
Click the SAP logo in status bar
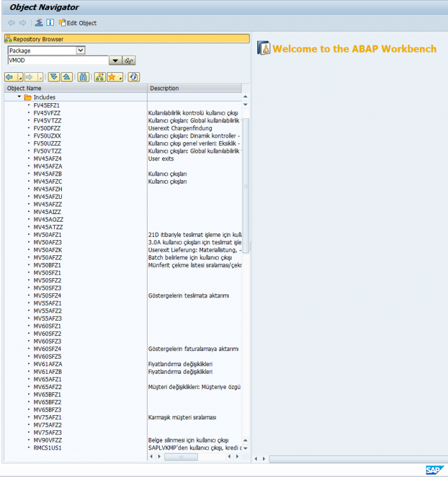point(435,470)
